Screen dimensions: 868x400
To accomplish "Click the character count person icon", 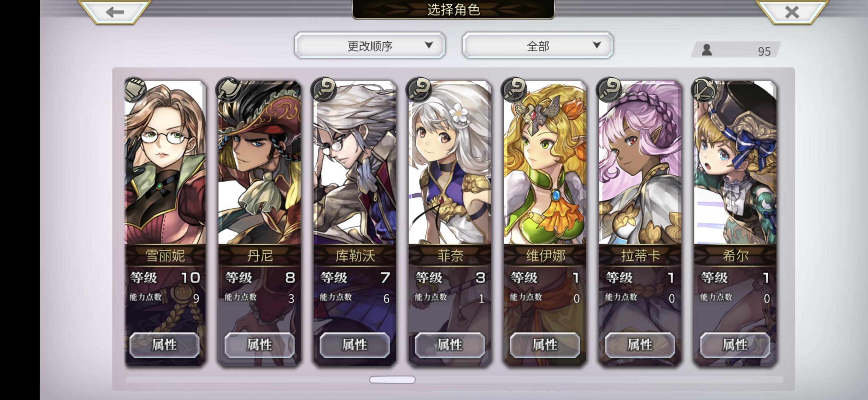I will pos(706,50).
